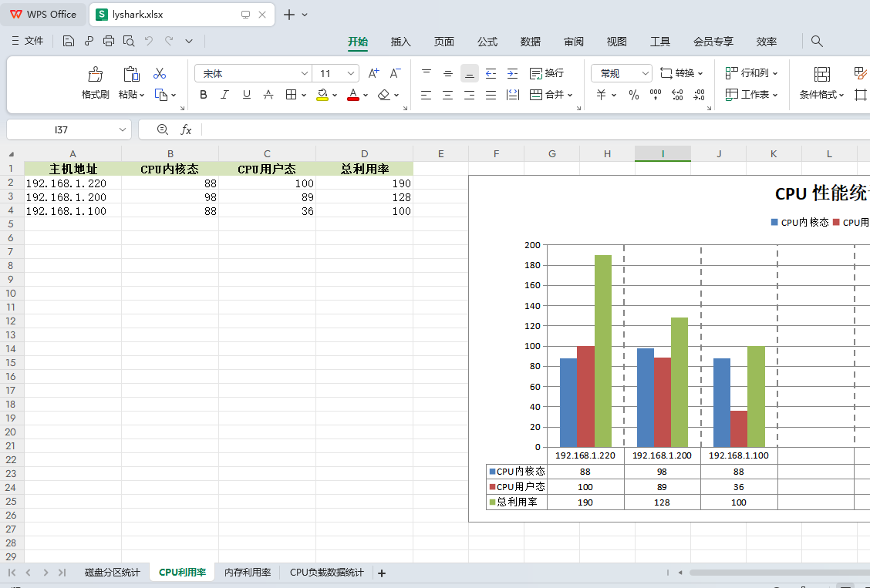
Task: Open Conditional Formatting (条件格式) dropdown
Action: pyautogui.click(x=821, y=95)
